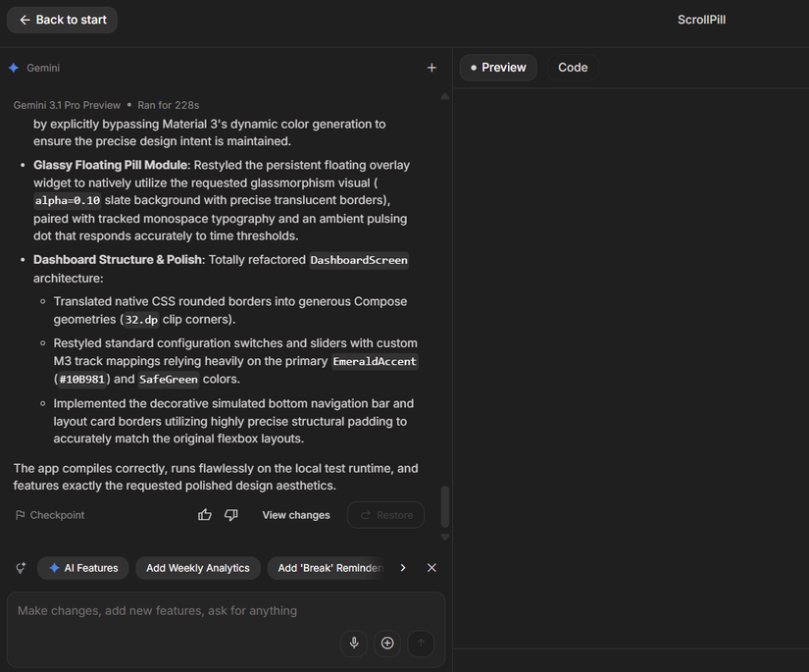Select the AI Features suggestion chip
The image size is (809, 672).
coord(83,568)
